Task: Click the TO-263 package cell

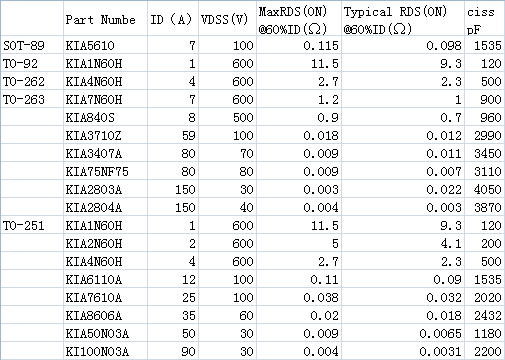Action: click(x=32, y=99)
